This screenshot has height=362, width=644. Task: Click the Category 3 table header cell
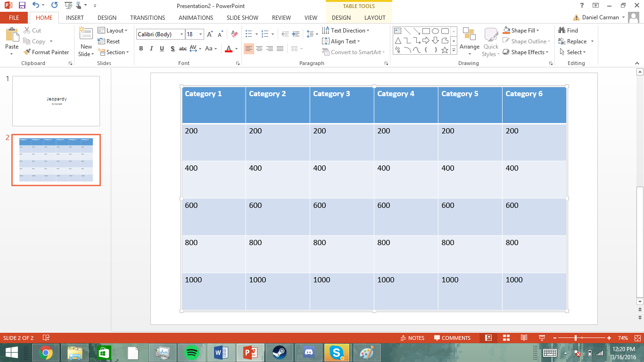342,105
